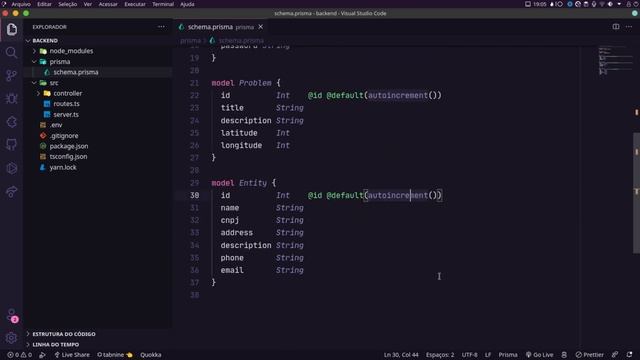
Task: Open the GitHub pull requests view icon
Action: pos(11,145)
